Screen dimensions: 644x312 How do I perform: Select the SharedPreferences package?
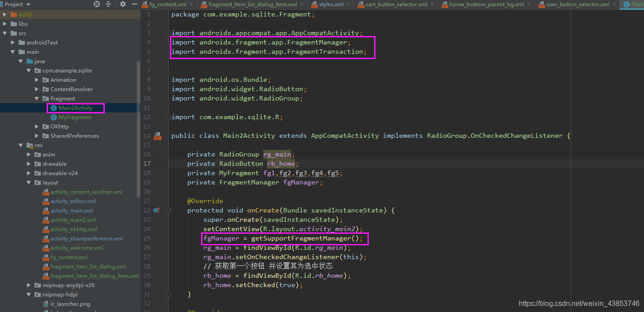[75, 136]
